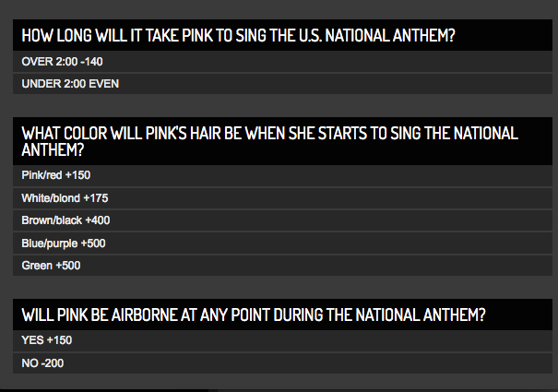
Task: Choose Pink/red +150 hair color bet
Action: [x=282, y=175]
